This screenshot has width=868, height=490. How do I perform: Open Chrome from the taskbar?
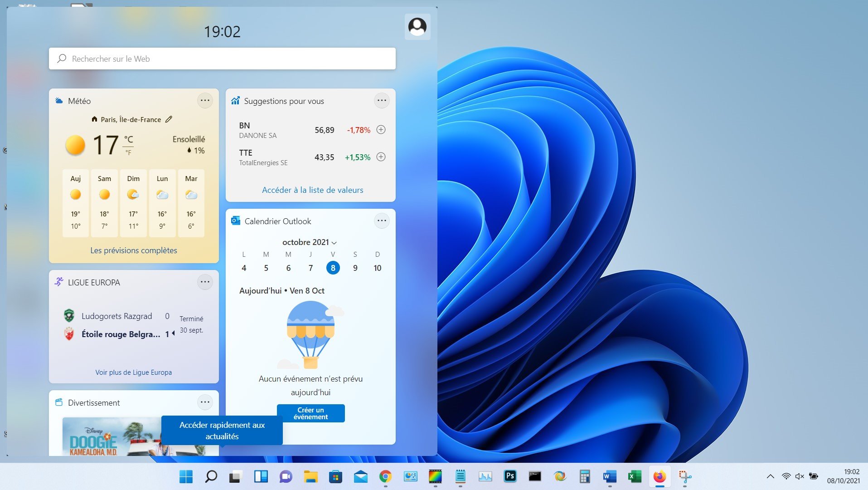385,476
